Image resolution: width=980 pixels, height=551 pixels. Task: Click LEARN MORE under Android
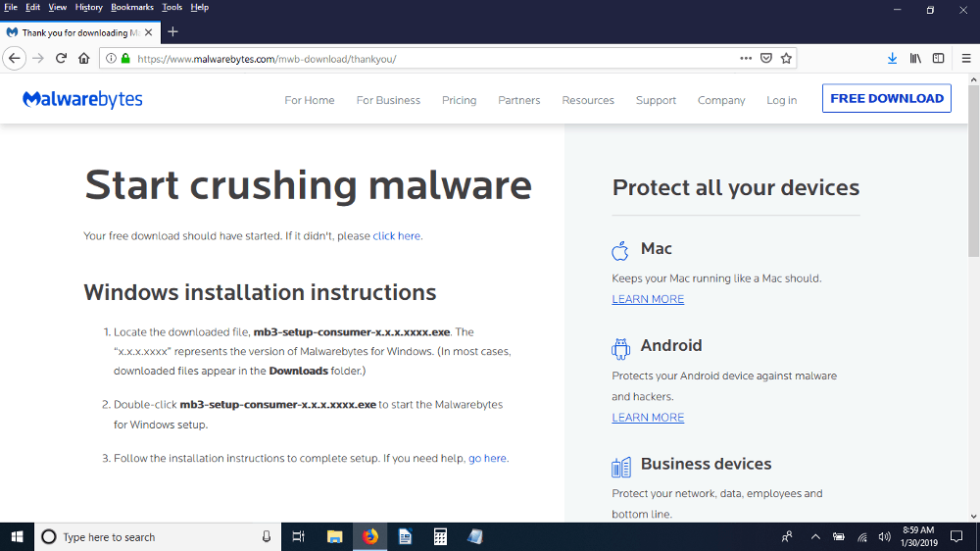pyautogui.click(x=648, y=417)
